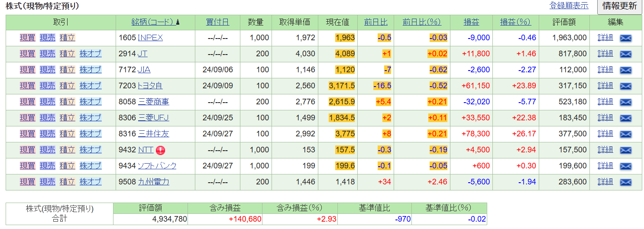Viewport: 644px width, 229px height.
Task: Click the envelope icon in 三菱UFJ row
Action: coord(625,118)
